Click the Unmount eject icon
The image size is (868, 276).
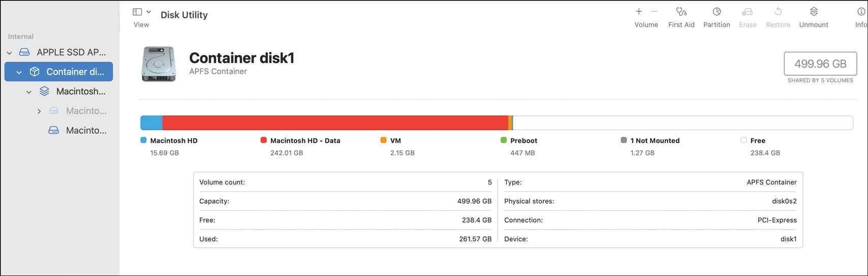pyautogui.click(x=814, y=12)
